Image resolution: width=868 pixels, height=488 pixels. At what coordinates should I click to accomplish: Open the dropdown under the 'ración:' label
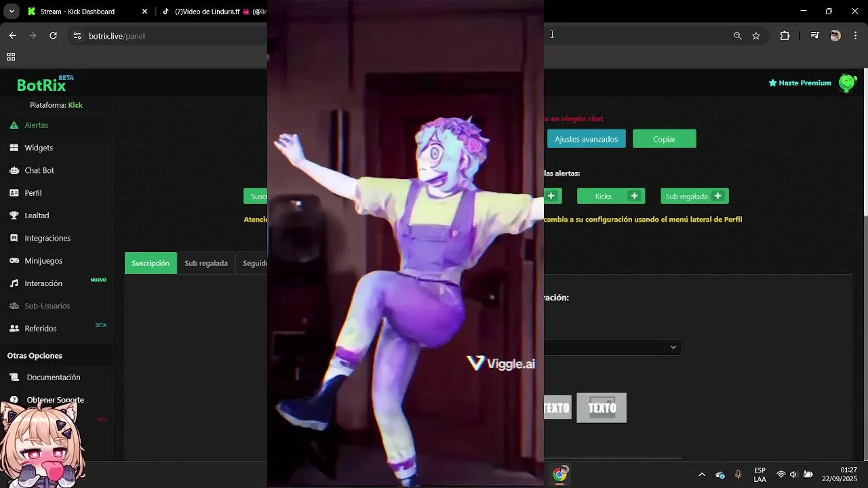[x=612, y=347]
